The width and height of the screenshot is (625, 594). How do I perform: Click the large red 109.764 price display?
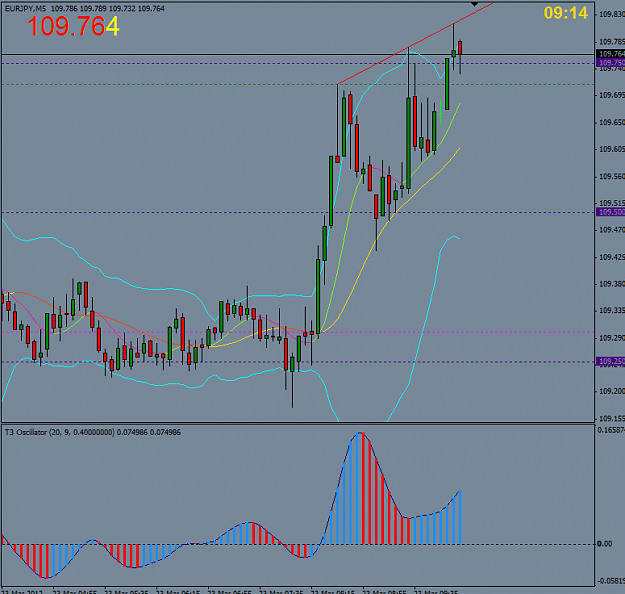73,27
